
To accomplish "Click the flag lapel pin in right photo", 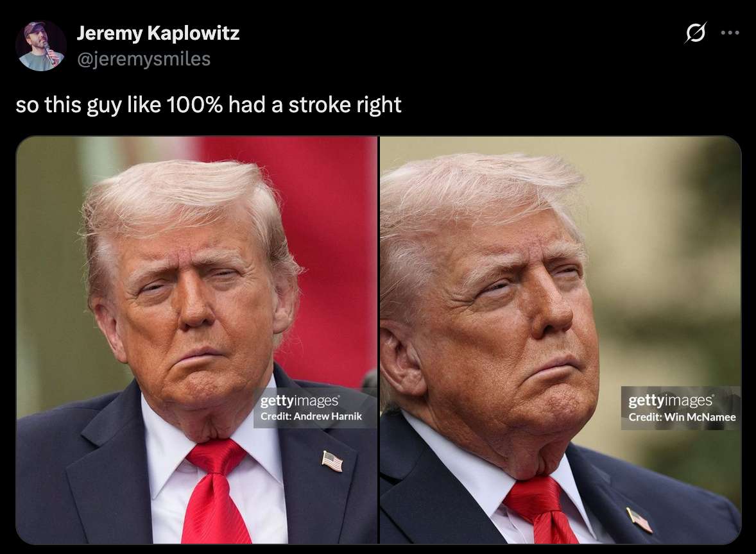I will pyautogui.click(x=639, y=520).
